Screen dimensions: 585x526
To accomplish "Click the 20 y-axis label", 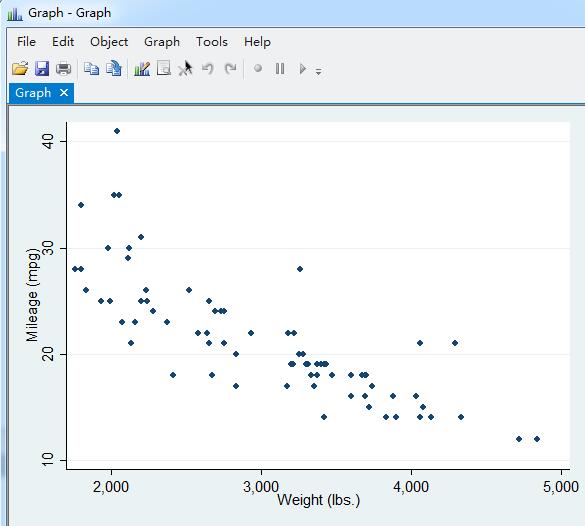I will [49, 354].
